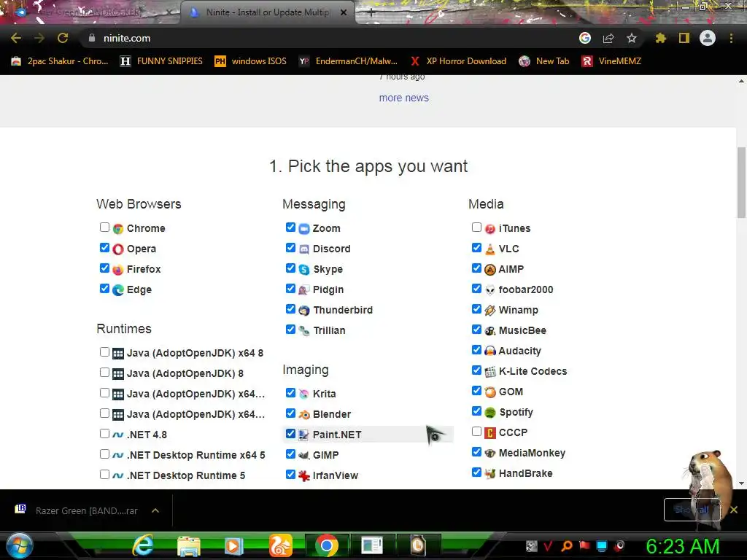Click the CCCP app icon
The height and width of the screenshot is (560, 747).
490,433
